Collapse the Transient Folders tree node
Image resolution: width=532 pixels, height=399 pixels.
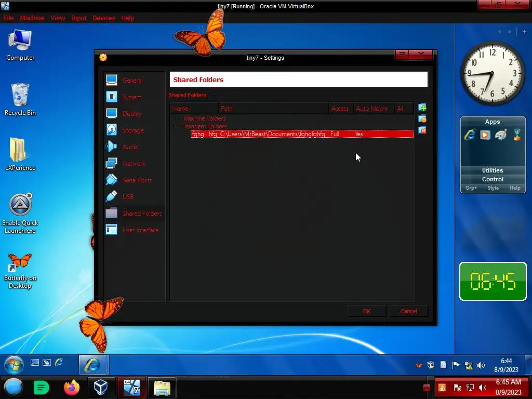coord(176,126)
